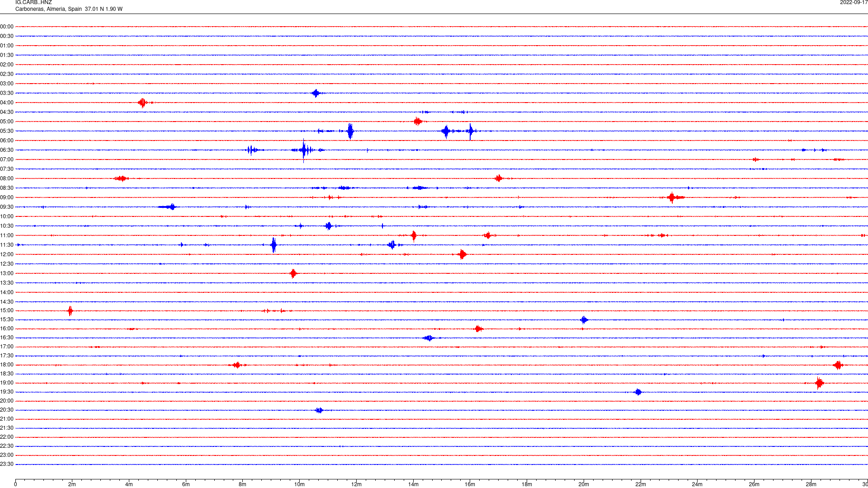
Task: Click the 06:30 time row label
Action: pyautogui.click(x=7, y=150)
